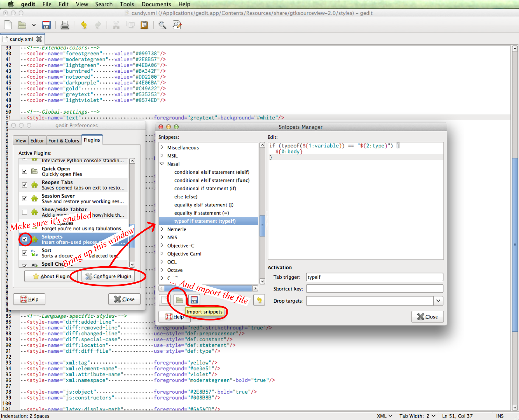519x420 pixels.
Task: Toggle the Spell Checker plugin checkbox
Action: (25, 266)
